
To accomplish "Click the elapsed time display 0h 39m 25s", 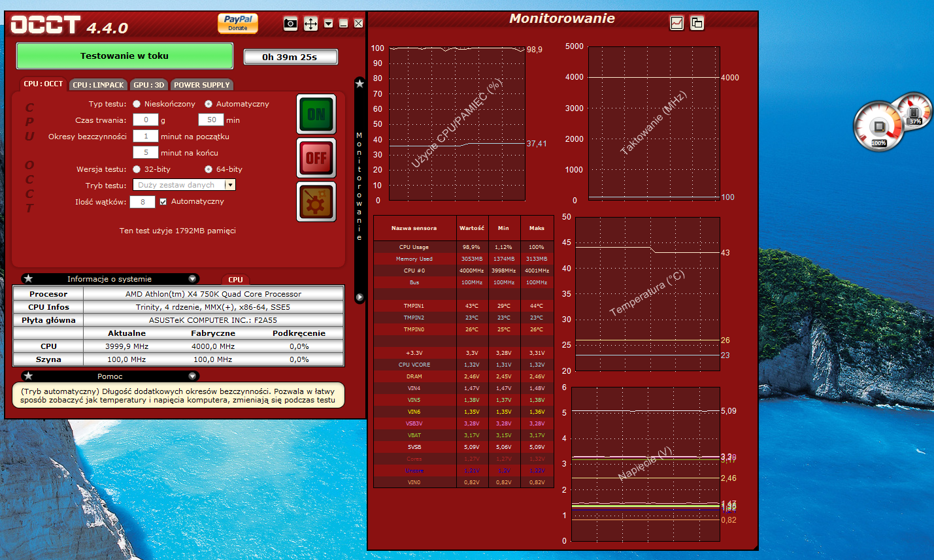I will coord(290,57).
